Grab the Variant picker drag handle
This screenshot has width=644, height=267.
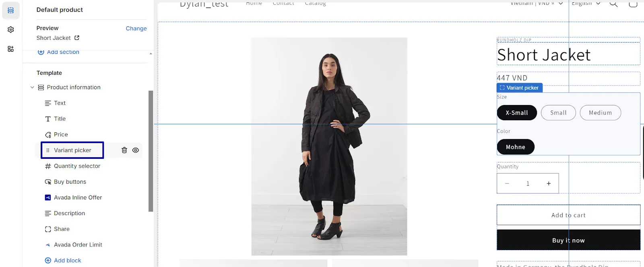click(48, 150)
